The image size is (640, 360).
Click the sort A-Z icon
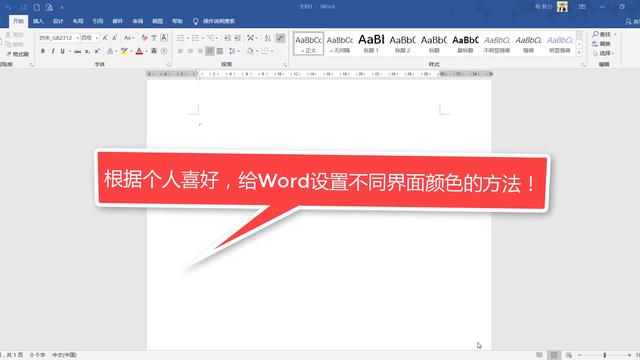(267, 38)
